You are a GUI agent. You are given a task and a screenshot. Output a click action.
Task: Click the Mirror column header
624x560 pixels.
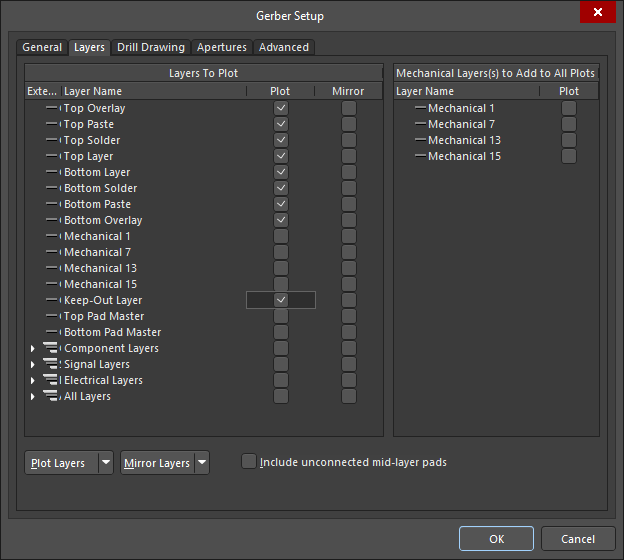(348, 92)
